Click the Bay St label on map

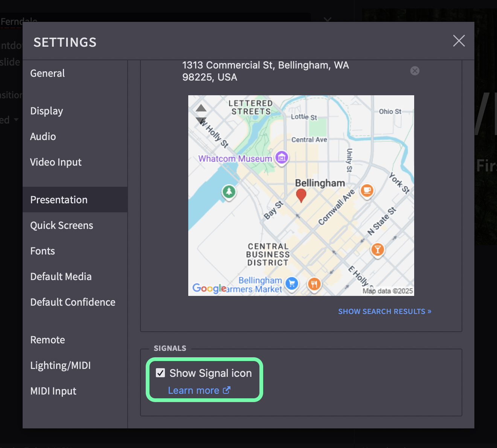tap(273, 210)
